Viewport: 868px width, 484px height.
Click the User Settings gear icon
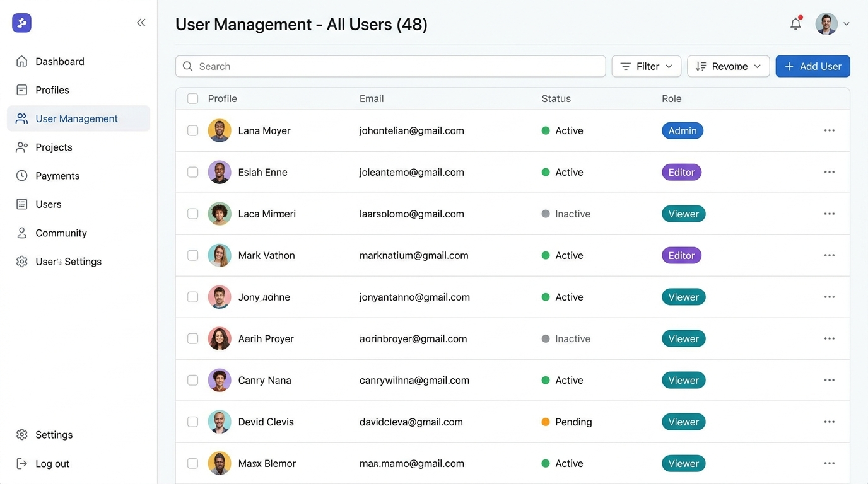click(x=22, y=262)
